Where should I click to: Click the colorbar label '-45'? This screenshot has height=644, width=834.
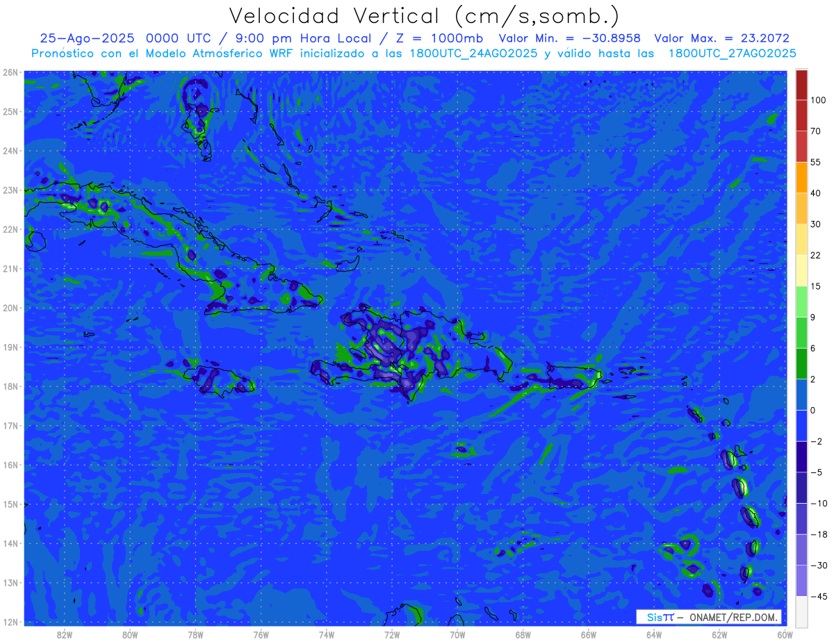(x=819, y=596)
